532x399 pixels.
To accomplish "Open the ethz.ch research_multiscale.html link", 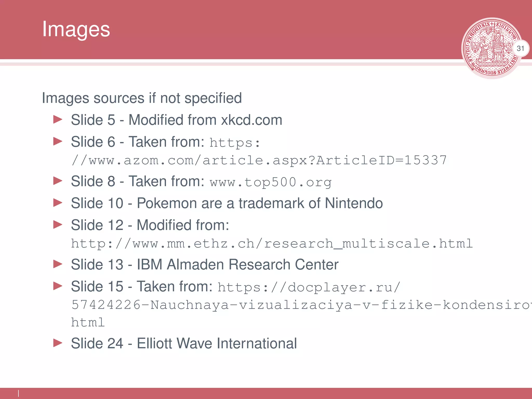I will click(x=272, y=244).
